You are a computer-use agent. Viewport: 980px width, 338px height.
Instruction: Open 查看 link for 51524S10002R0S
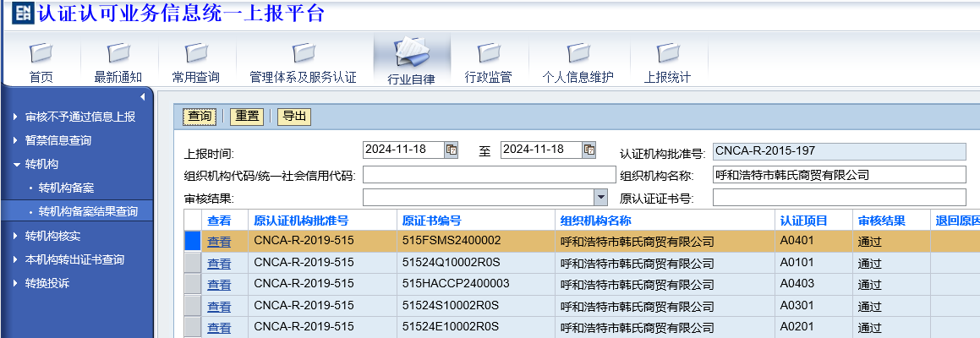[x=219, y=307]
